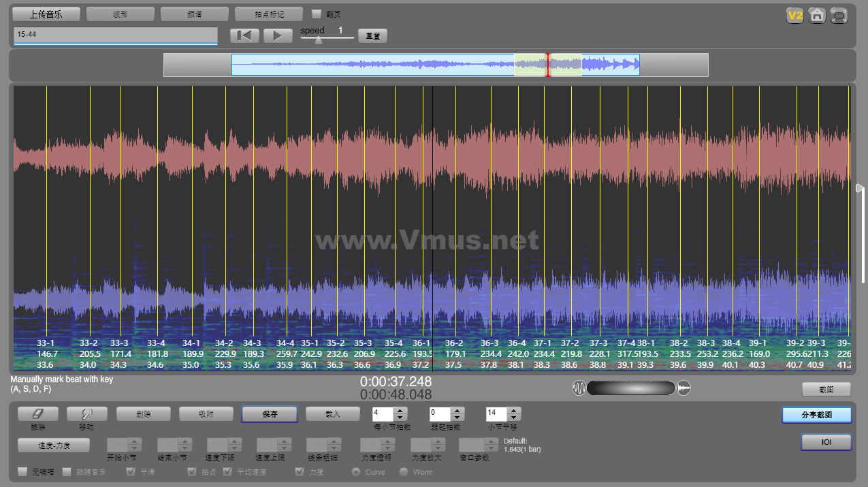The height and width of the screenshot is (487, 868).
Task: Decrease the 小节平移 bar offset value
Action: coord(514,417)
